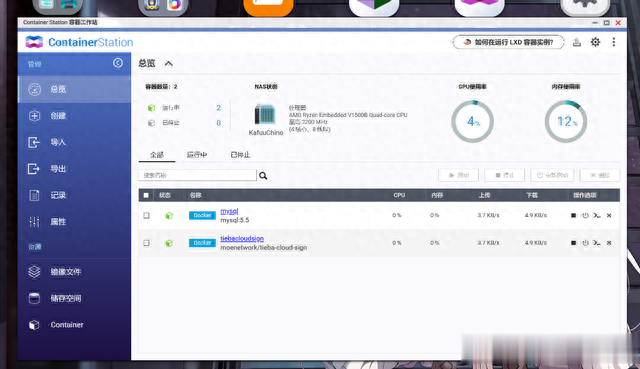Click the orange desktop icon above the window

click(x=268, y=7)
